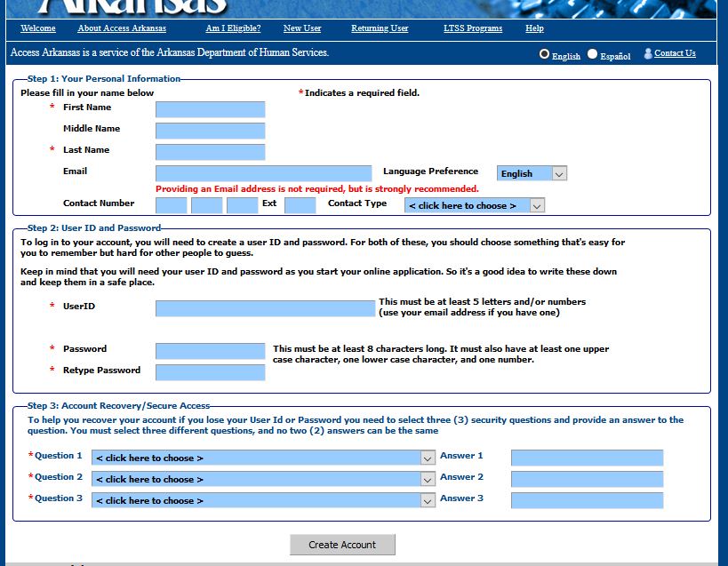Open the Language Preference dropdown

[532, 173]
